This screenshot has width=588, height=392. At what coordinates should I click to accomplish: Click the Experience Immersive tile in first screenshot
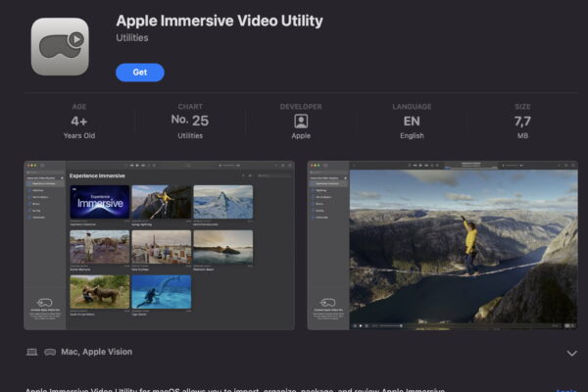tap(100, 202)
